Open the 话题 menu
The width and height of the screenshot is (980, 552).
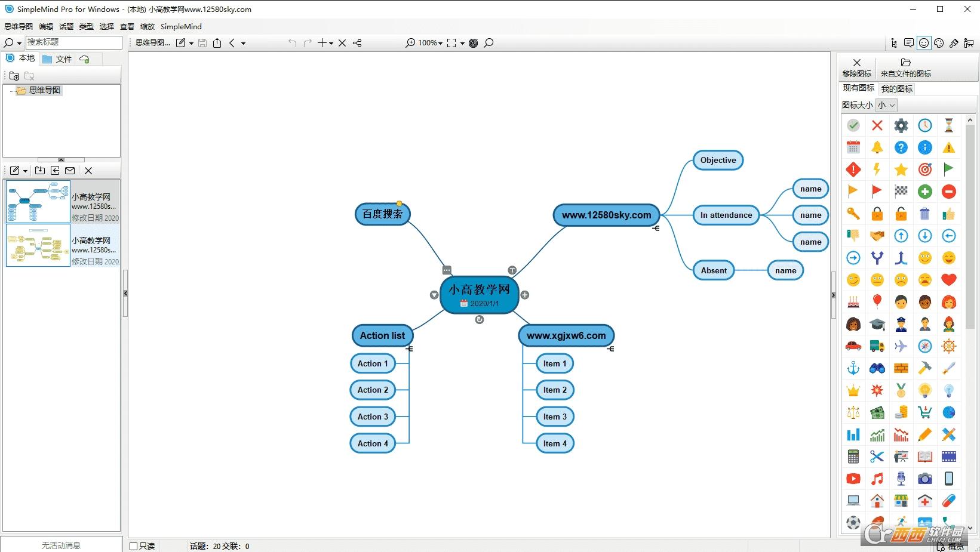click(66, 26)
